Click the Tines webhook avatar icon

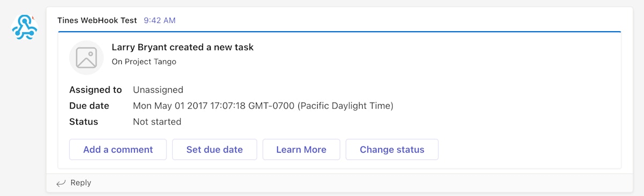25,27
